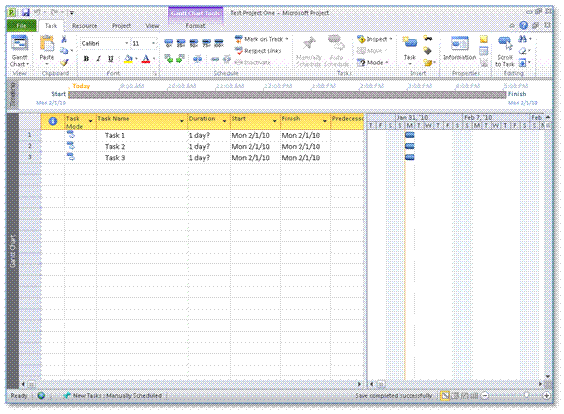Toggle Underline formatting
The height and width of the screenshot is (414, 564).
tap(110, 59)
